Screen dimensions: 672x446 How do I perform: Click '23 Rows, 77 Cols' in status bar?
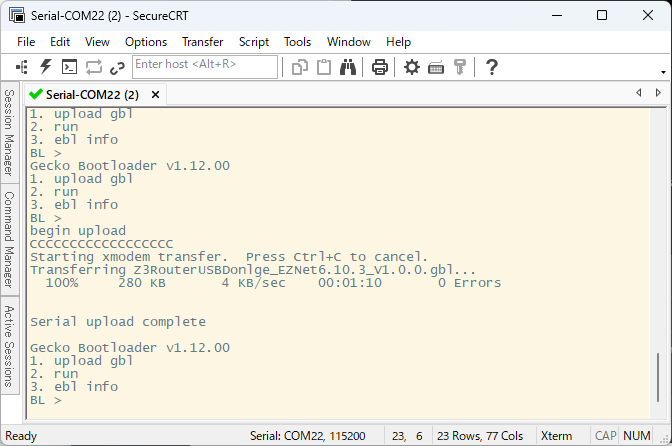[x=480, y=436]
